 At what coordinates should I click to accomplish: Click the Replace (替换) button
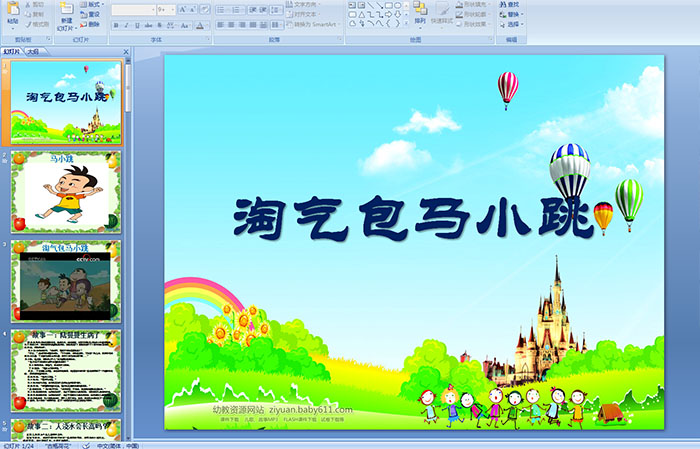click(x=515, y=15)
